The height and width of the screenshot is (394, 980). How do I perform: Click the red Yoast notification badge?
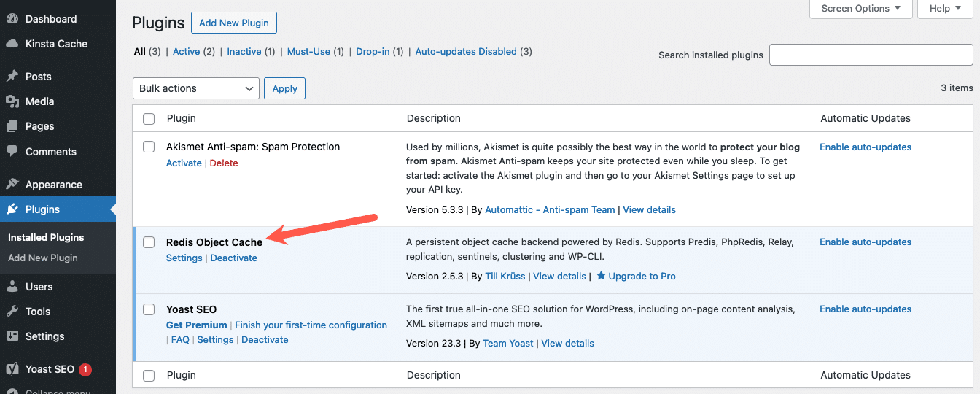click(x=85, y=369)
